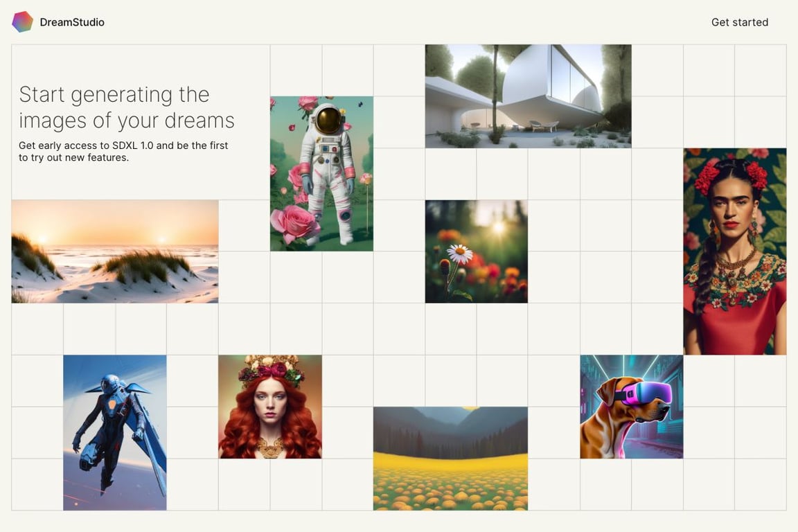Open the daisy flower bokeh image
Viewport: 798px width, 532px height.
click(x=477, y=251)
